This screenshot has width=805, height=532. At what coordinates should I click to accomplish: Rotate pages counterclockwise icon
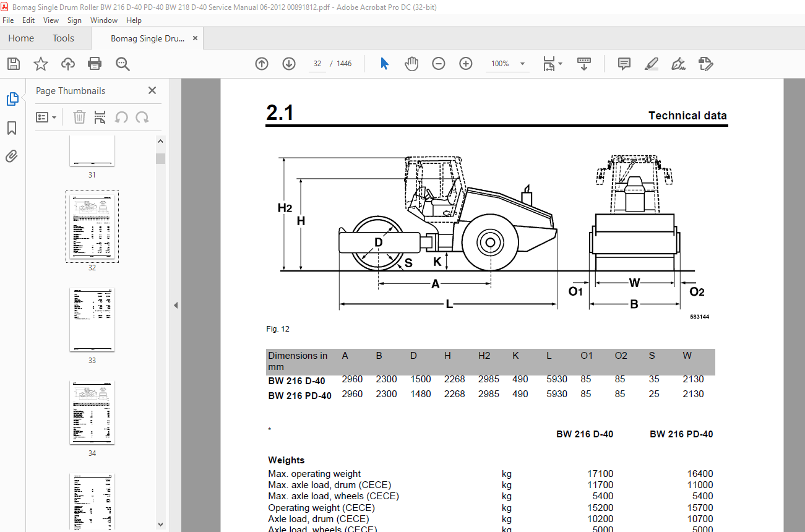tap(121, 117)
